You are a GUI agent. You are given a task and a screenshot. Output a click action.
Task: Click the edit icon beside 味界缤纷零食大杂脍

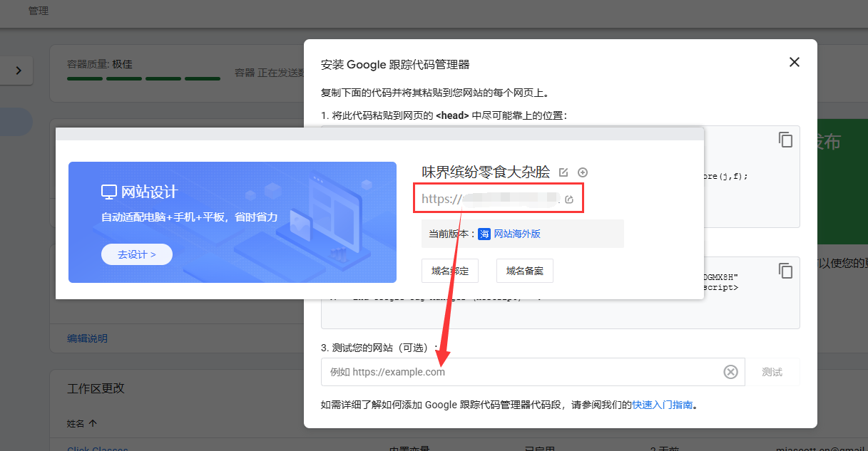click(564, 172)
